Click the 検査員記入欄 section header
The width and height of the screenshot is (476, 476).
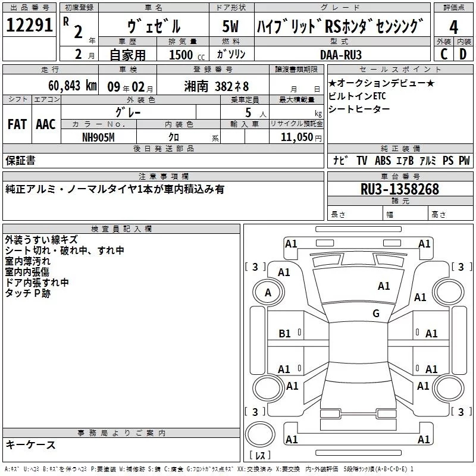coord(121,229)
